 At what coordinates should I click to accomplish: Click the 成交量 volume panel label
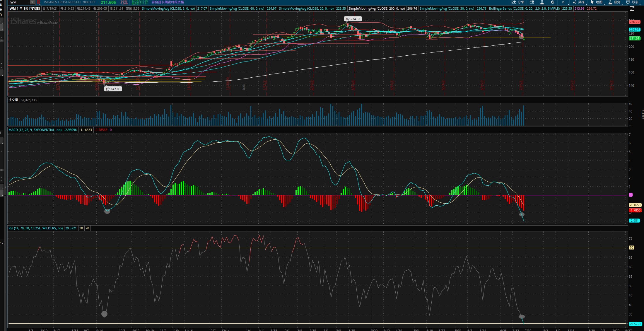pyautogui.click(x=13, y=100)
